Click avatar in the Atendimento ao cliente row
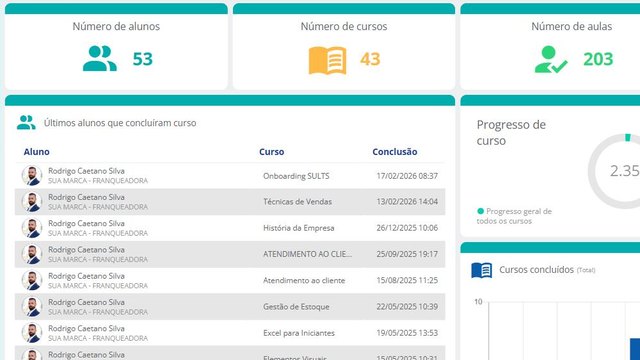The image size is (640, 360). [x=32, y=280]
